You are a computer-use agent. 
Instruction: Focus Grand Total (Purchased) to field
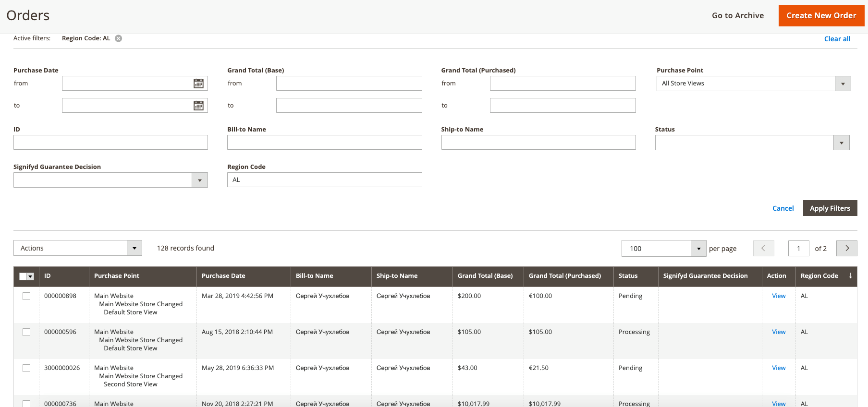coord(563,106)
